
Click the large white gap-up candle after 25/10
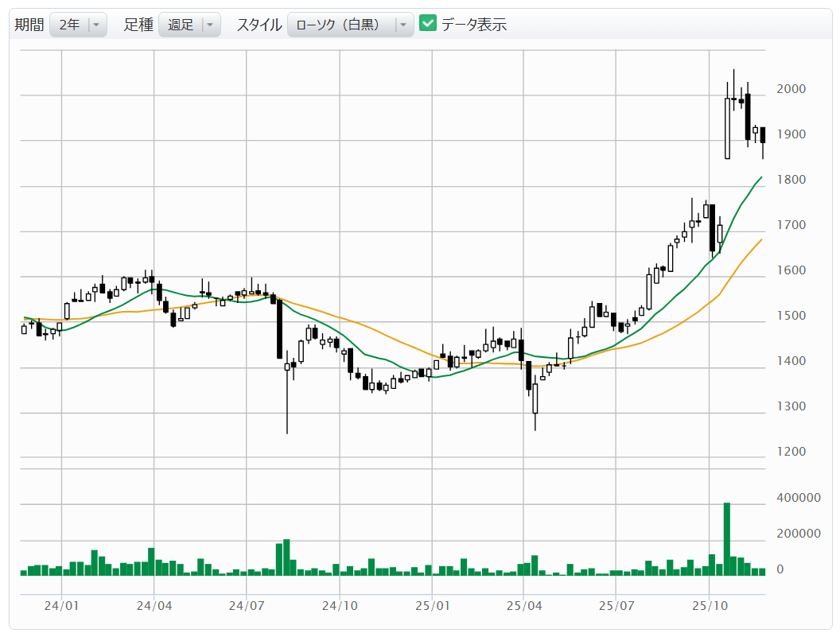727,128
